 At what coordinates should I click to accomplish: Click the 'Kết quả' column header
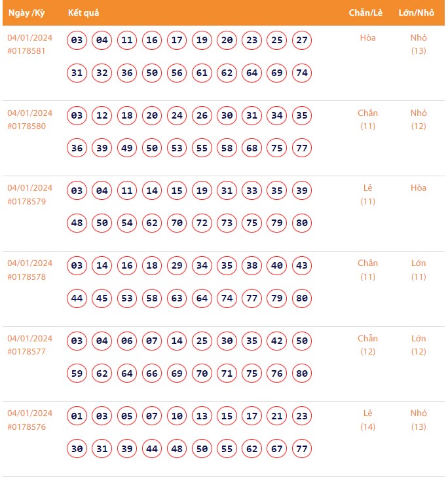pyautogui.click(x=83, y=13)
